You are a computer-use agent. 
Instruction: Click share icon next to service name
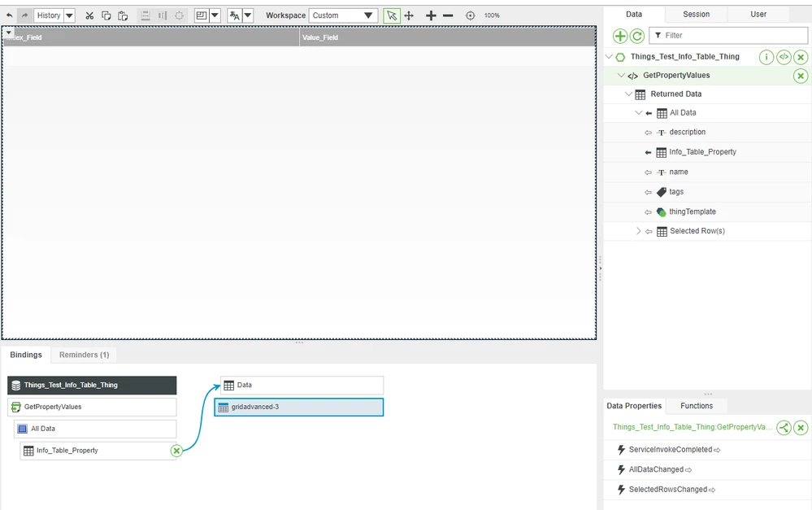[784, 428]
